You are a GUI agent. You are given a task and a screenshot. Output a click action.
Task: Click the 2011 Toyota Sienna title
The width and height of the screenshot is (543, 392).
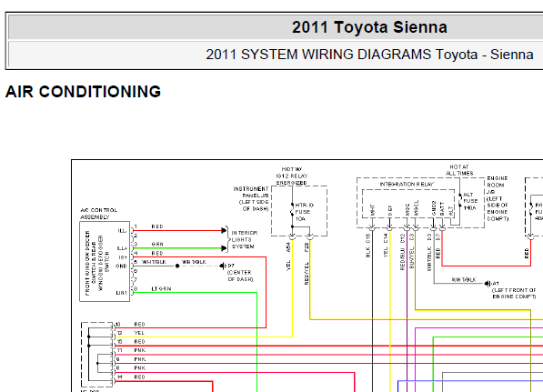click(369, 27)
